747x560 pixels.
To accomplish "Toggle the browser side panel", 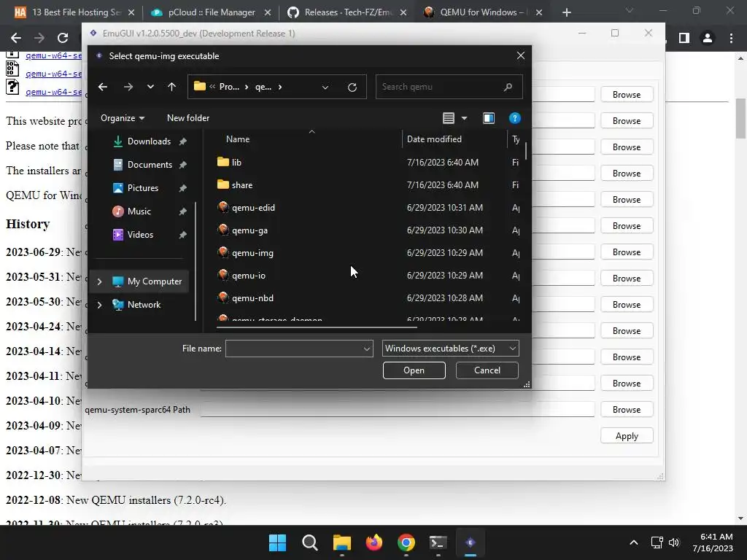I will click(x=684, y=38).
